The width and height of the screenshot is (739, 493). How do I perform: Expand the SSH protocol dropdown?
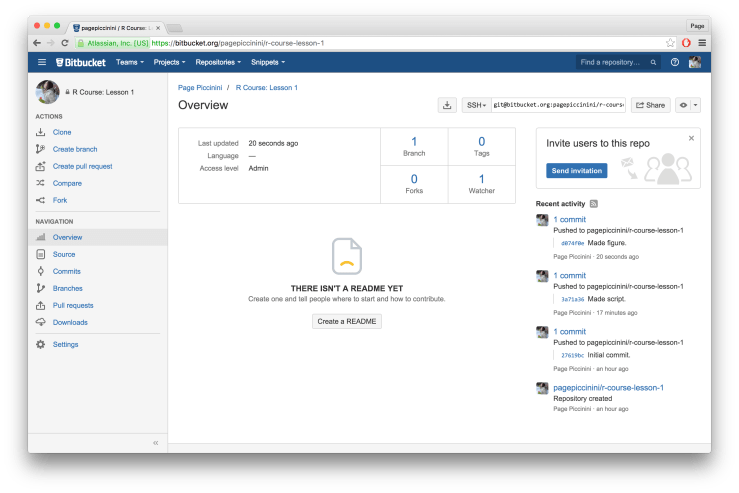[475, 105]
